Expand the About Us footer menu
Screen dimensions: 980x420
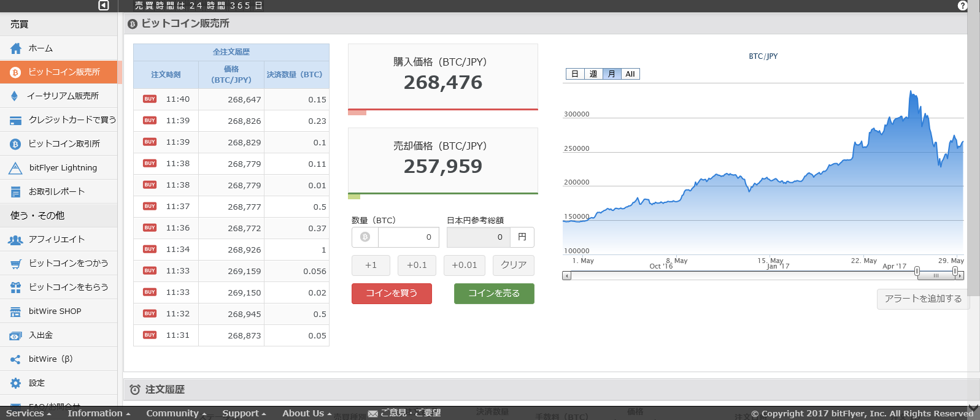click(x=307, y=413)
